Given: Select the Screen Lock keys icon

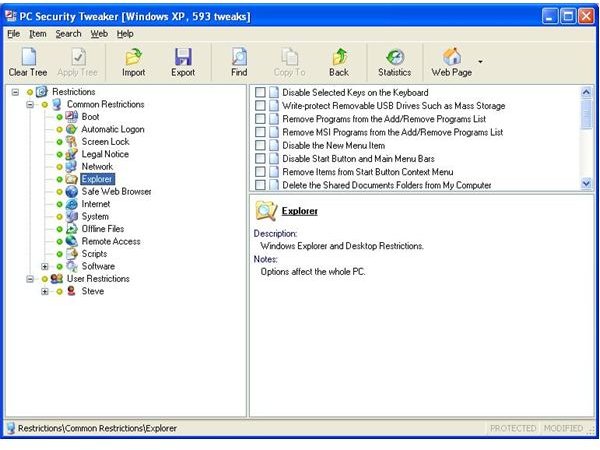Looking at the screenshot, I should (72, 142).
